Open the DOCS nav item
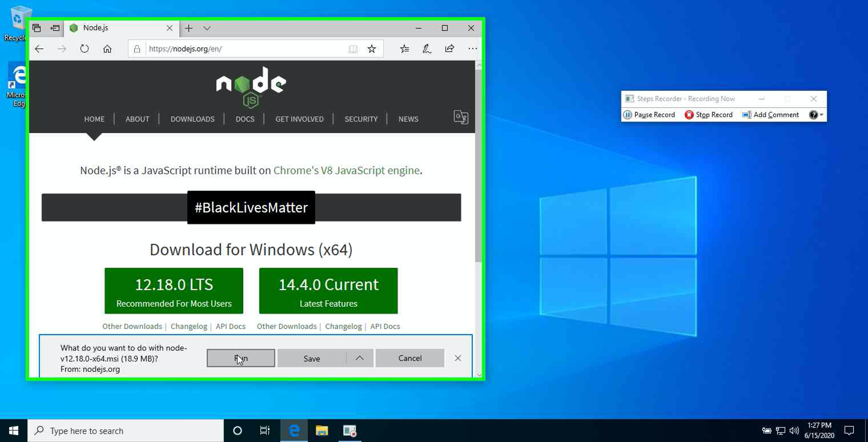The height and width of the screenshot is (442, 868). click(x=245, y=119)
